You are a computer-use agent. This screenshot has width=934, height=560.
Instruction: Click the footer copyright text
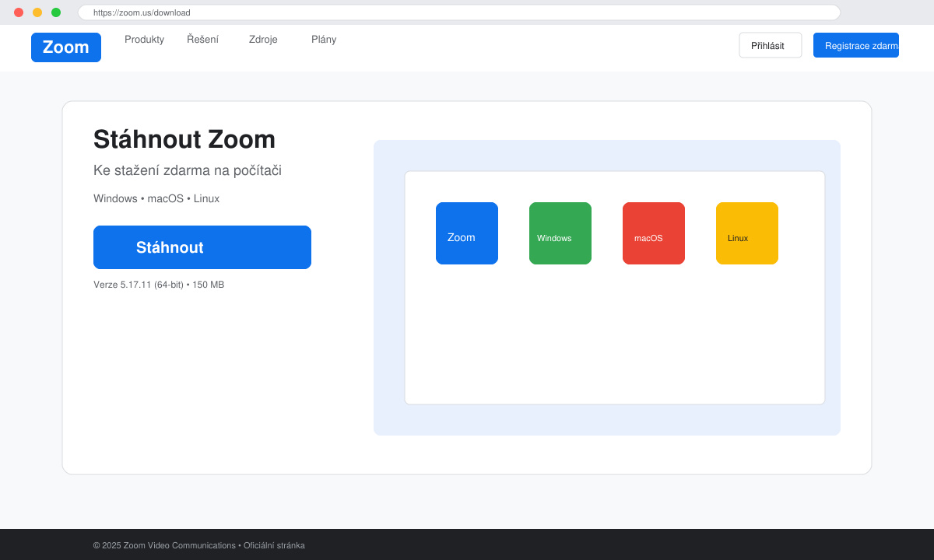(x=199, y=545)
